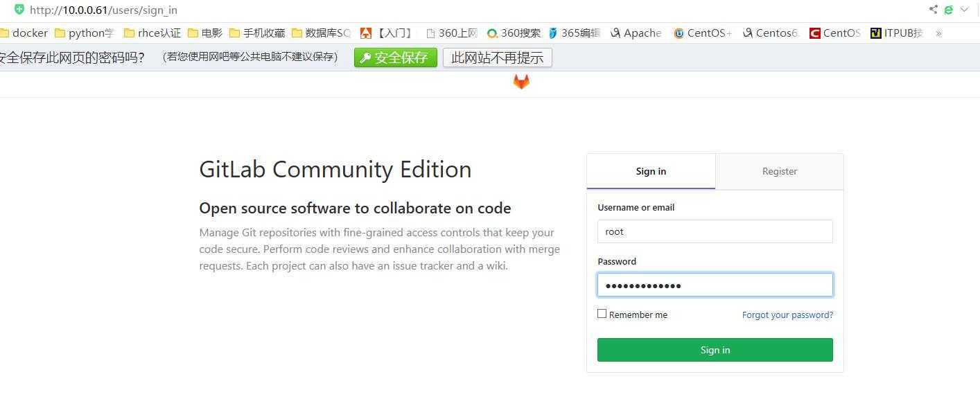Click 此网站不再提示 button

point(498,58)
